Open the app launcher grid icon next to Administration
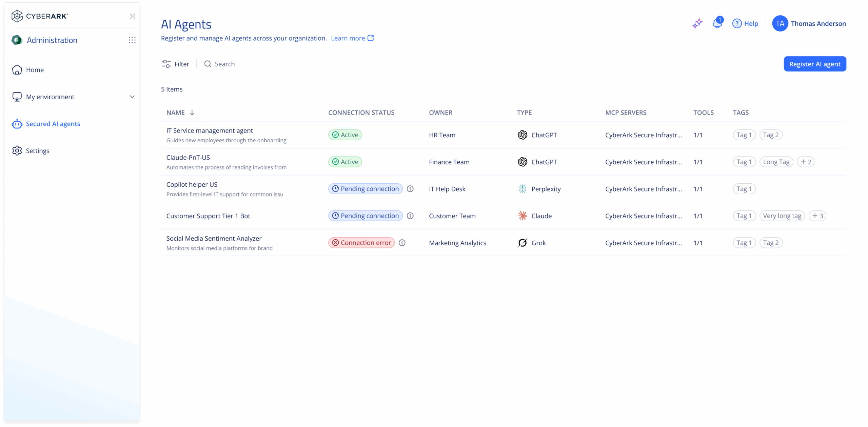Image resolution: width=868 pixels, height=427 pixels. click(x=132, y=40)
